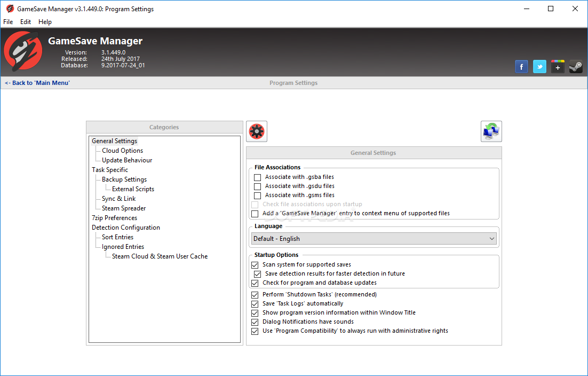Uncheck Check for program and database updates
Screen dimensions: 588x376
tap(255, 283)
